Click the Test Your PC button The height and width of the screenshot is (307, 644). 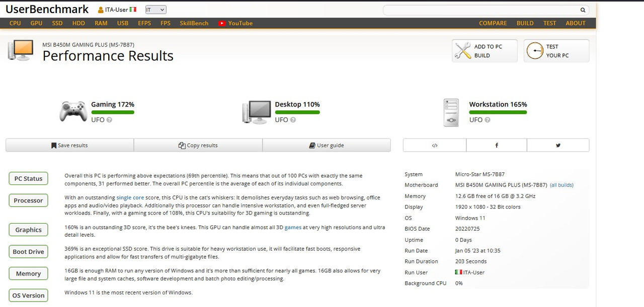point(556,51)
